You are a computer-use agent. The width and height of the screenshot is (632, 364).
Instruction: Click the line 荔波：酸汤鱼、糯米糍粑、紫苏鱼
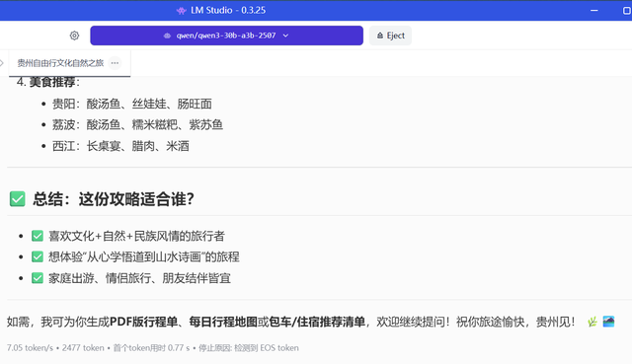tap(137, 125)
